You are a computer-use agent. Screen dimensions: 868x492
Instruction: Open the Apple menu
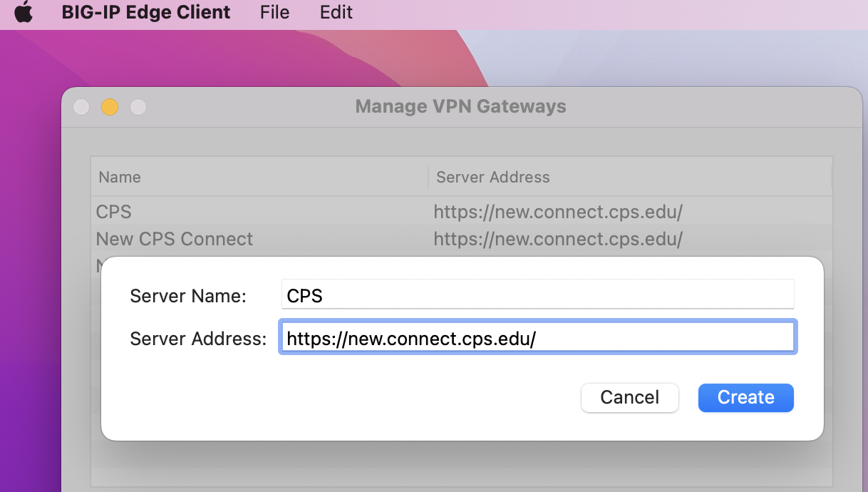pos(24,12)
